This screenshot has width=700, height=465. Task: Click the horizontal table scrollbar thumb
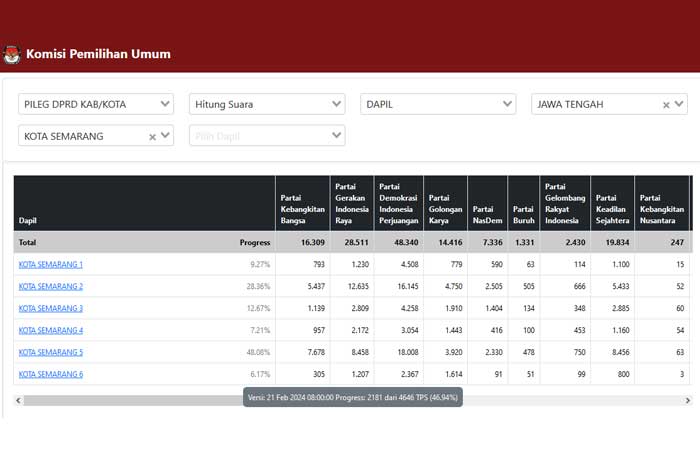pyautogui.click(x=134, y=400)
